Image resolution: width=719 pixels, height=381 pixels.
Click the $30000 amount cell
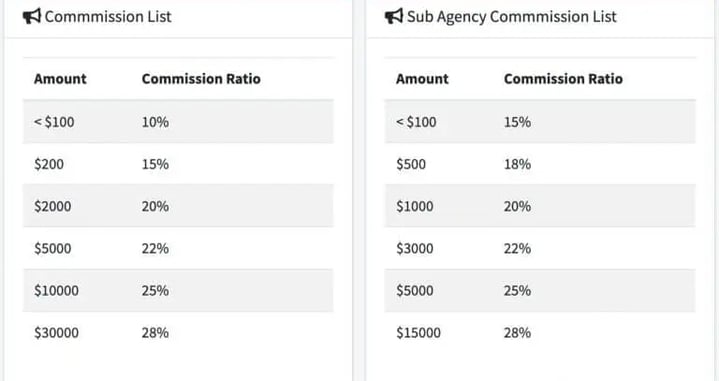tap(56, 333)
